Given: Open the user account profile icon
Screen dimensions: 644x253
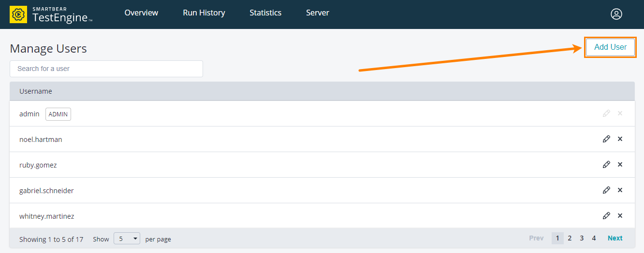Looking at the screenshot, I should [x=616, y=14].
